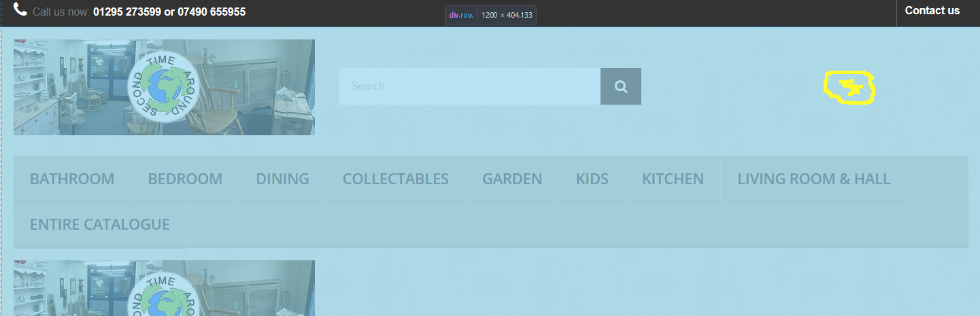Viewport: 980px width, 316px height.
Task: View the ENTIRE CATALOGUE menu item
Action: 100,224
